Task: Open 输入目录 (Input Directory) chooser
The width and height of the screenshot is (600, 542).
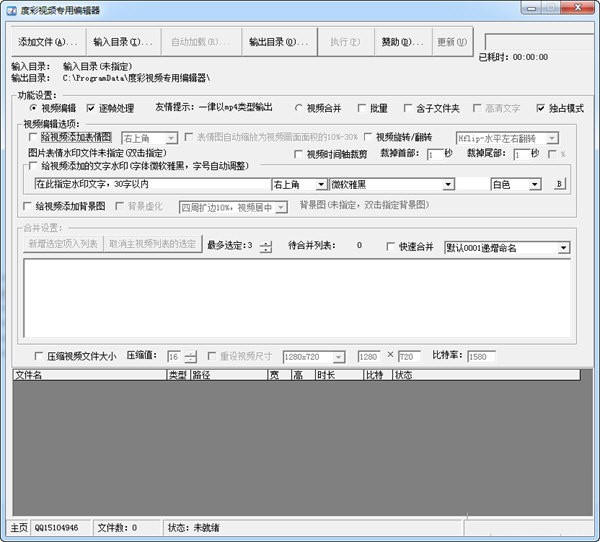Action: click(122, 42)
